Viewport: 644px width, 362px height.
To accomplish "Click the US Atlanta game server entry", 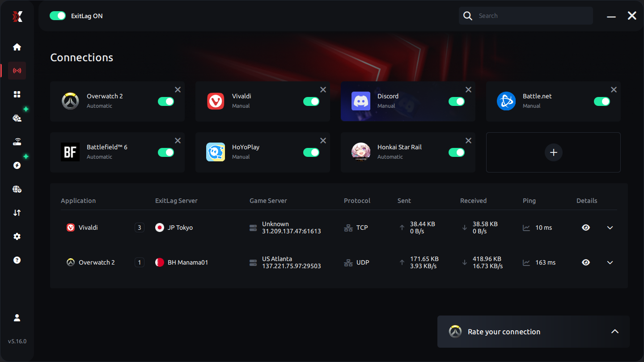I will click(x=291, y=262).
